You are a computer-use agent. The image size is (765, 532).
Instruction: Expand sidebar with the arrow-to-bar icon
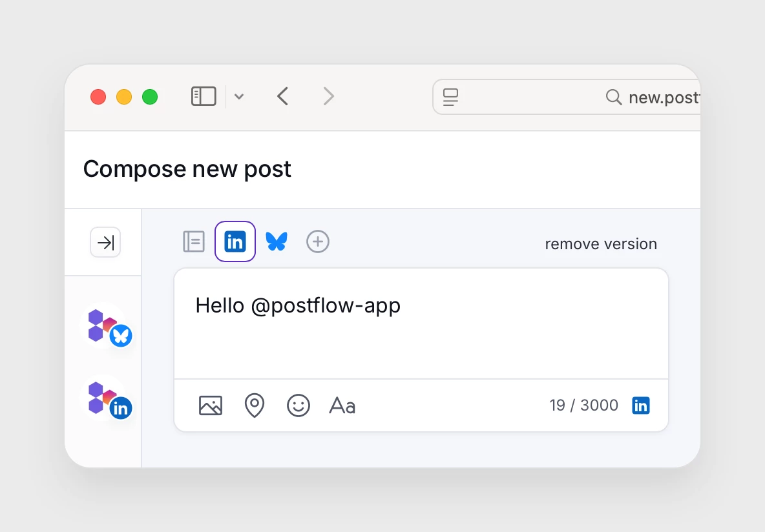coord(105,242)
